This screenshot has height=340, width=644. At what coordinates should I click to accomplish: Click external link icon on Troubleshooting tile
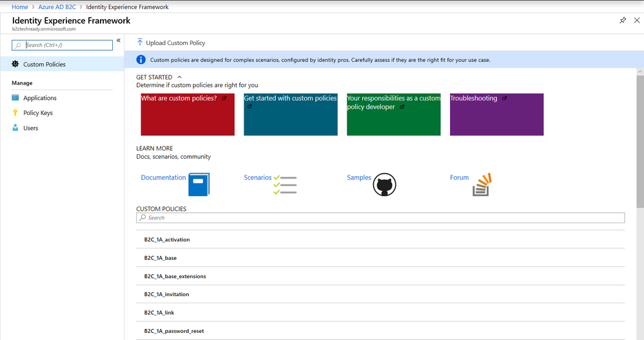click(x=504, y=98)
